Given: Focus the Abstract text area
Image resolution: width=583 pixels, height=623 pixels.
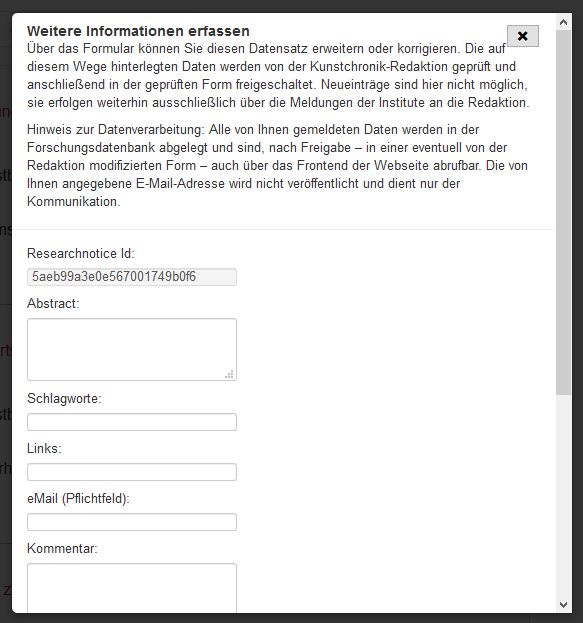Looking at the screenshot, I should [x=132, y=349].
